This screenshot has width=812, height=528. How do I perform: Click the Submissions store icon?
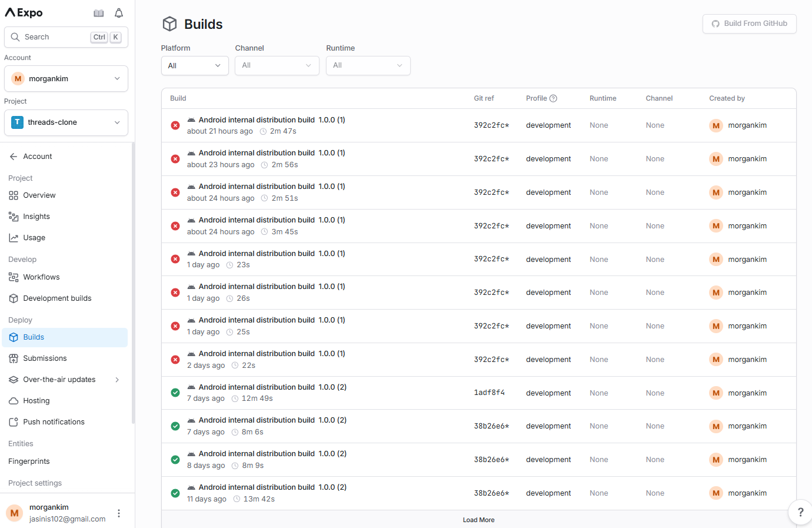click(14, 358)
